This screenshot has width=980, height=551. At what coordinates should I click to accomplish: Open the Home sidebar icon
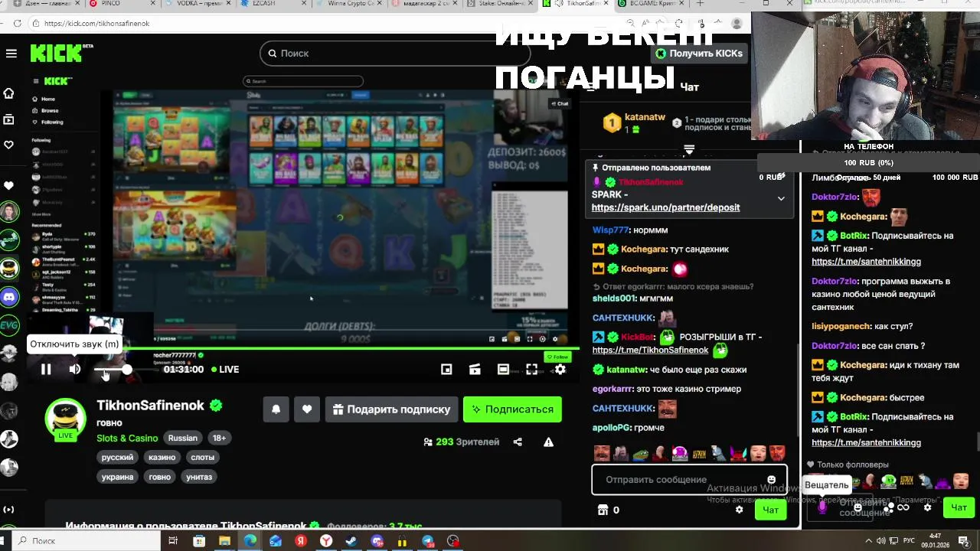click(x=9, y=93)
